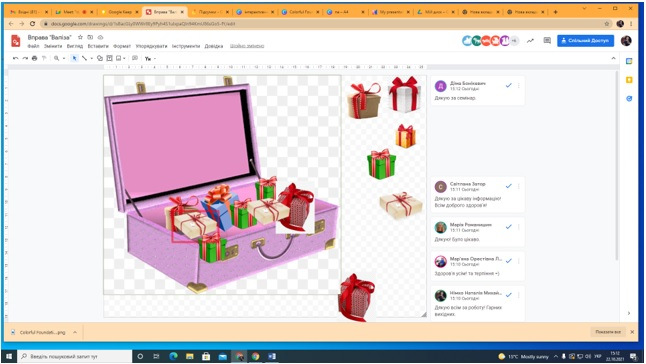
Task: Open Google Keep from the side panel
Action: tap(629, 80)
